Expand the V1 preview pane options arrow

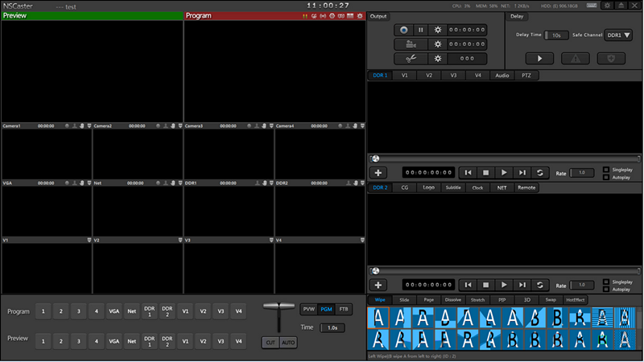pos(89,241)
